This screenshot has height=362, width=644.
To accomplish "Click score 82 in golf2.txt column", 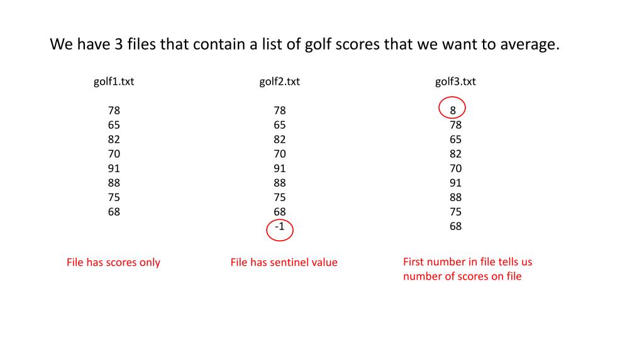I will [280, 140].
